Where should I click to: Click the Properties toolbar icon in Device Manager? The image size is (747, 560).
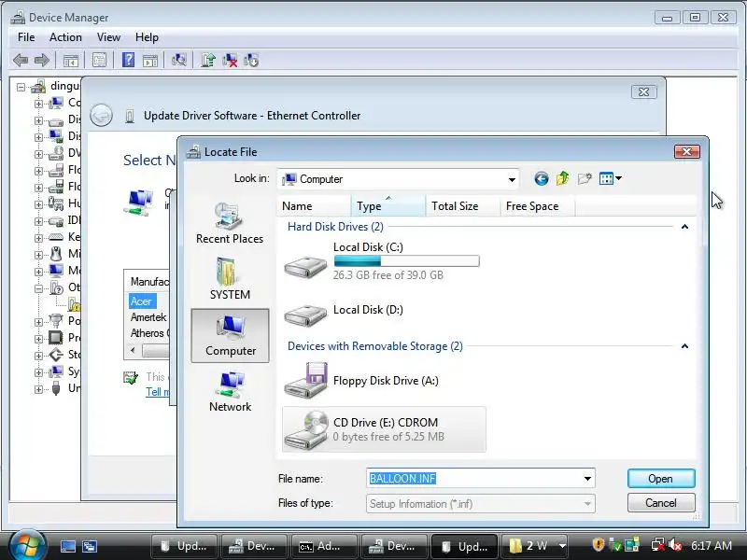(99, 60)
